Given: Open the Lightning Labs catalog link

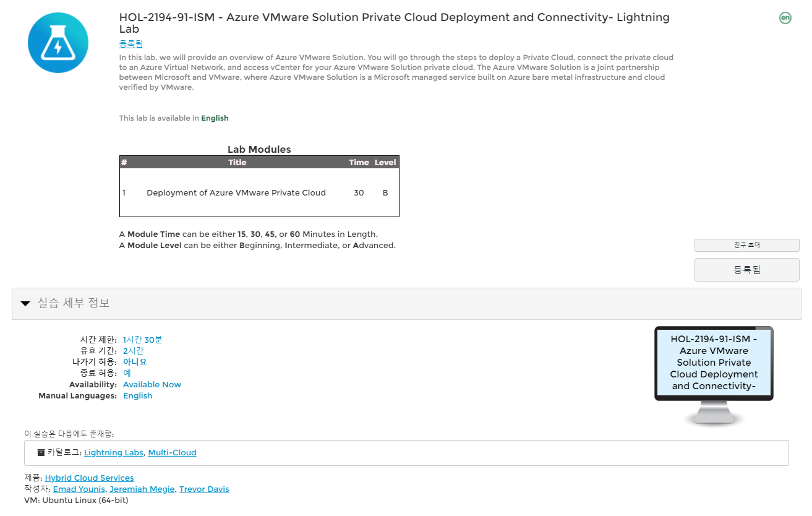Looking at the screenshot, I should pyautogui.click(x=114, y=453).
